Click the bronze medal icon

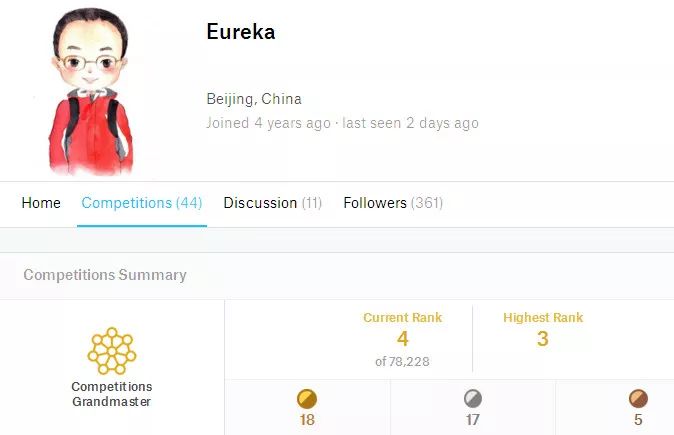coord(638,399)
